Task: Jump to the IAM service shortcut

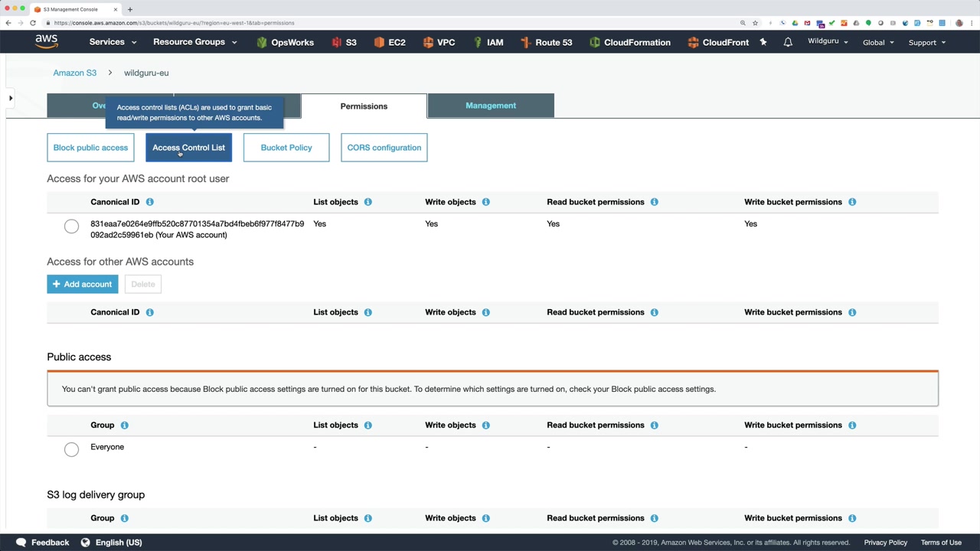Action: 488,42
